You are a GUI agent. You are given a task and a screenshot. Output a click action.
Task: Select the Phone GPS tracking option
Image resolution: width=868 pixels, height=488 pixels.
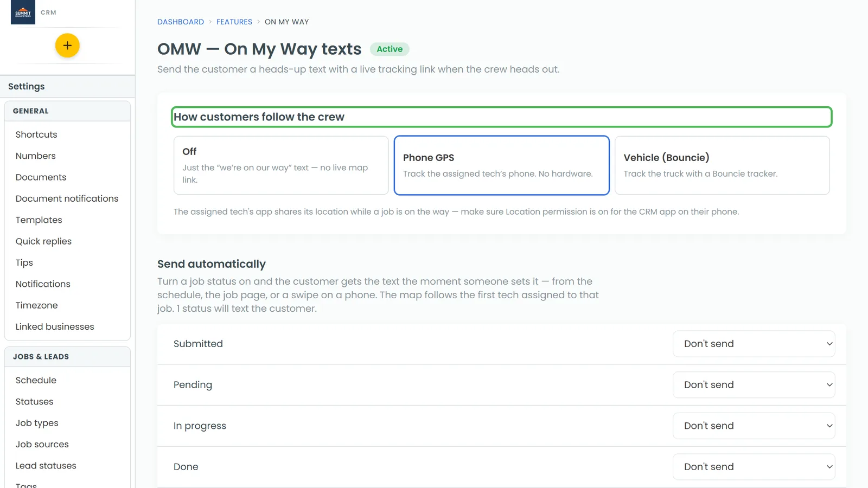[x=502, y=165]
